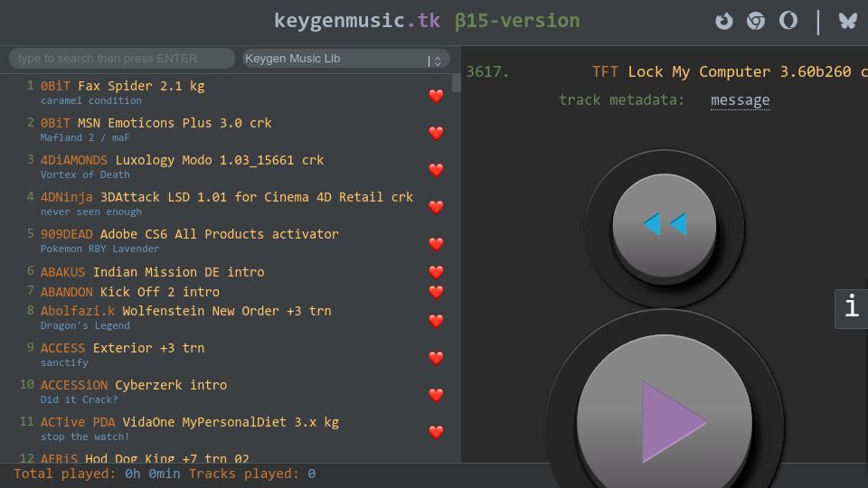868x488 pixels.
Task: Open the message metadata link
Action: pos(741,100)
